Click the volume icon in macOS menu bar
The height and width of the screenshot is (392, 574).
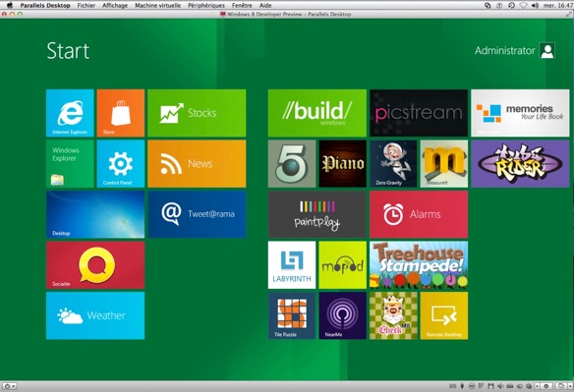pyautogui.click(x=535, y=5)
